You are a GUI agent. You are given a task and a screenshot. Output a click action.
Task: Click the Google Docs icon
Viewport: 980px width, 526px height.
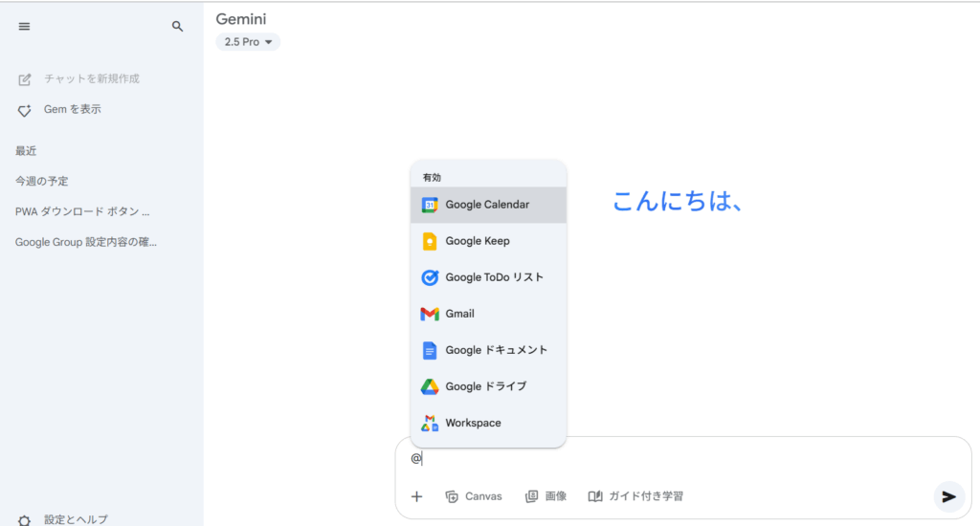pos(430,350)
